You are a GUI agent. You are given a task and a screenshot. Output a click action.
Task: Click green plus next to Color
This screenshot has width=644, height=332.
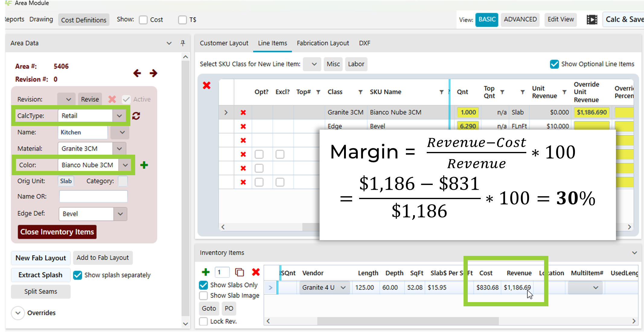pyautogui.click(x=144, y=165)
